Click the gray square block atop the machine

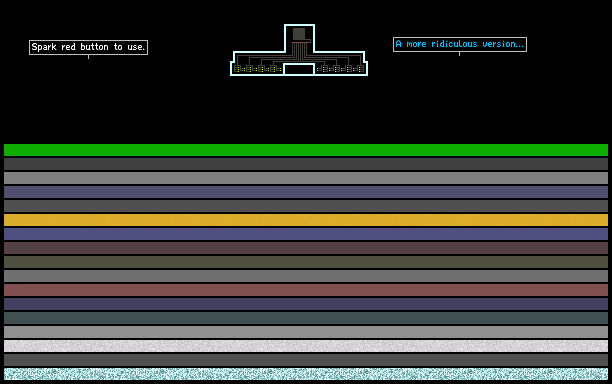(299, 34)
